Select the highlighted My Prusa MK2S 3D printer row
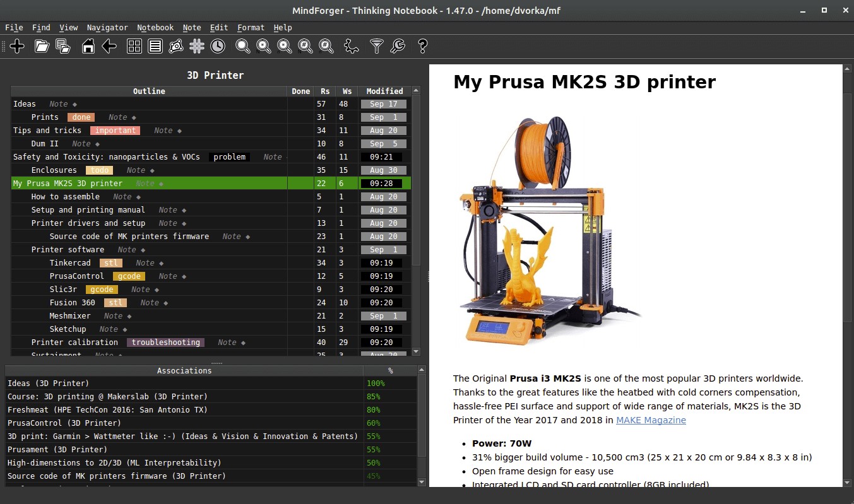Image resolution: width=854 pixels, height=504 pixels. pyautogui.click(x=211, y=184)
